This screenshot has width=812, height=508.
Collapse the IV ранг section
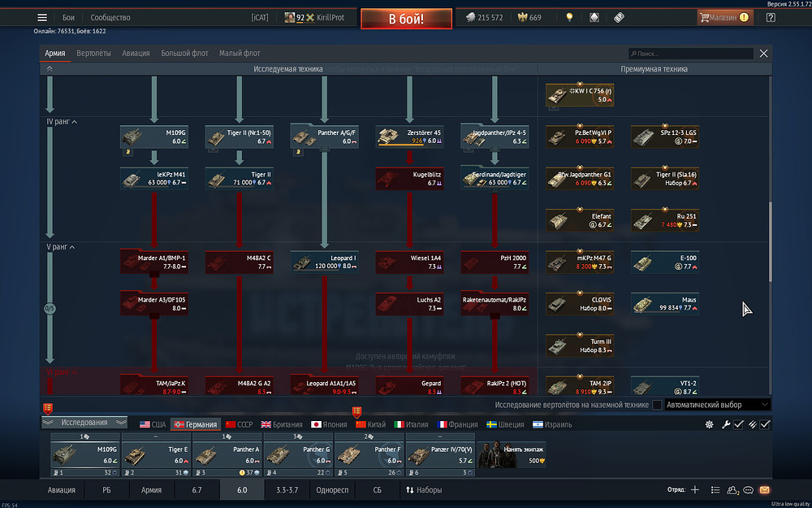point(75,122)
